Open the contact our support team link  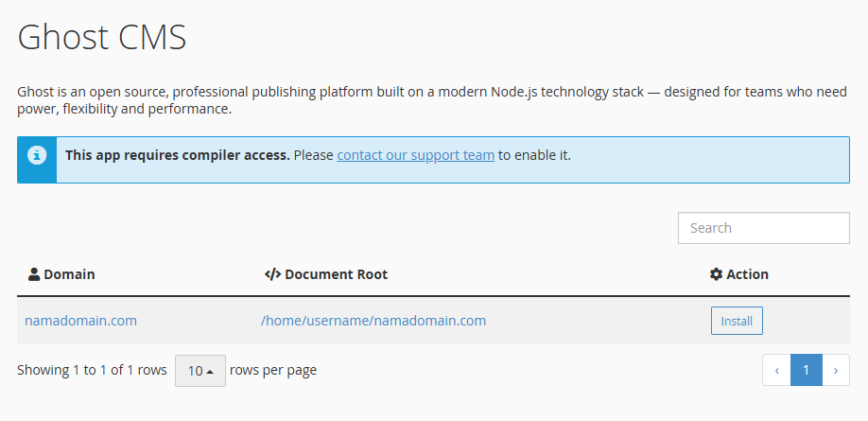click(416, 155)
